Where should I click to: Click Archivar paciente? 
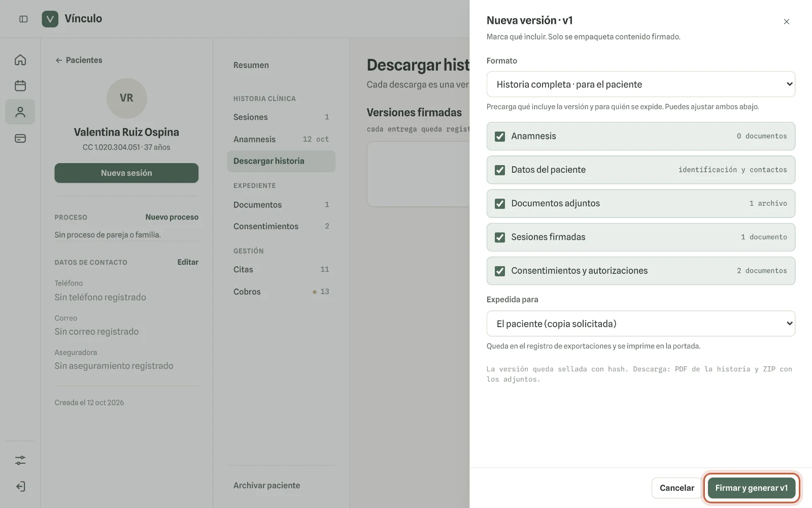click(266, 485)
